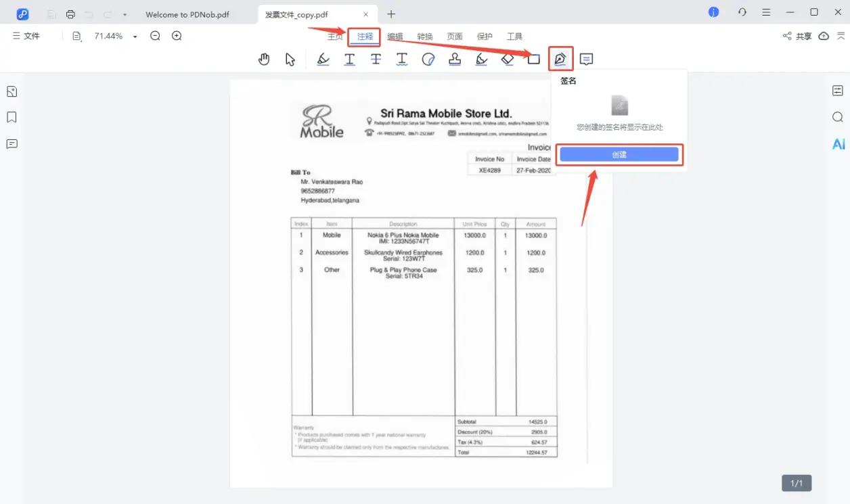Click the print icon in title bar
This screenshot has width=850, height=504.
pos(71,14)
